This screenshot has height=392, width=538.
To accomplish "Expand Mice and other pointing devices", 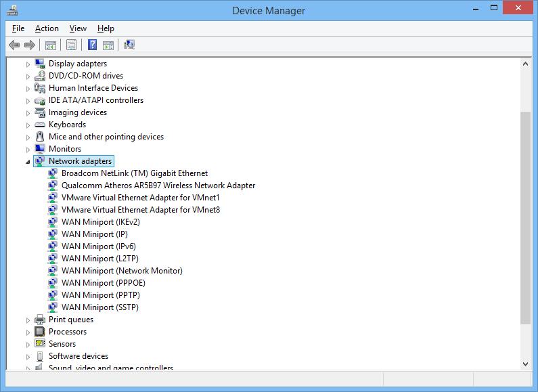I will coord(28,137).
